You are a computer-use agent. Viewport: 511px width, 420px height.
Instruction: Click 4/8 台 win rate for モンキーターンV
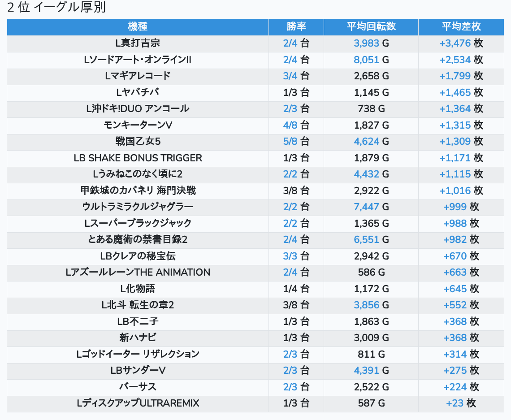tap(296, 126)
